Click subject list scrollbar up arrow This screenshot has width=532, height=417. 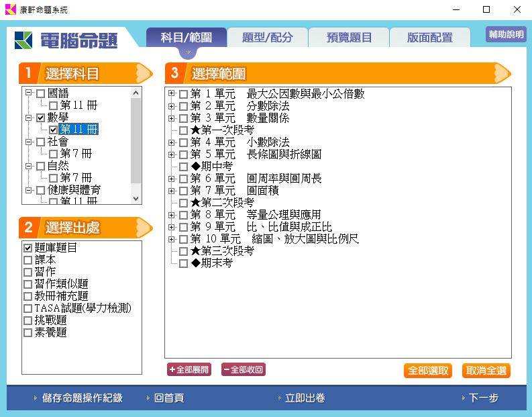pyautogui.click(x=136, y=93)
